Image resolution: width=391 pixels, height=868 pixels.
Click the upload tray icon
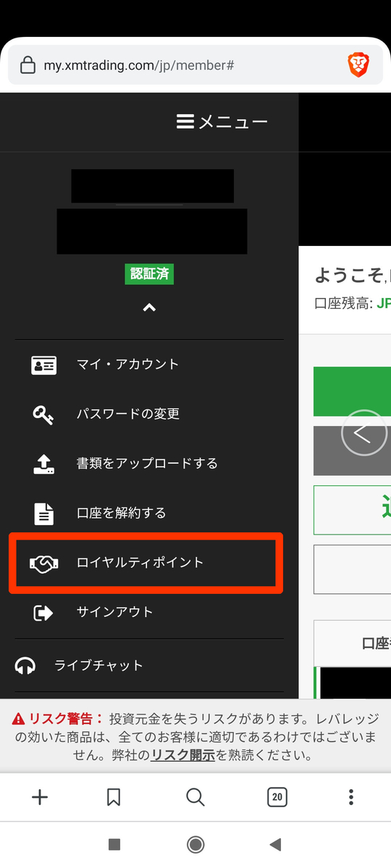(44, 464)
